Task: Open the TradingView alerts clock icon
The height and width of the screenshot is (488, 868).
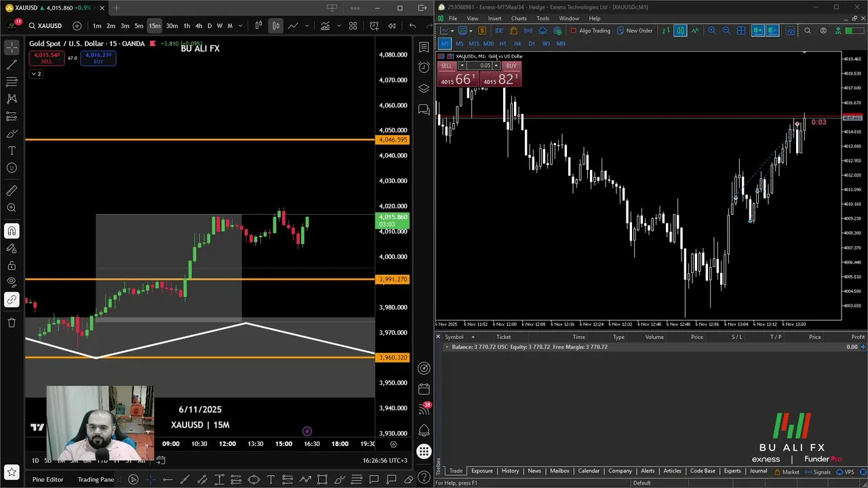Action: tap(424, 68)
